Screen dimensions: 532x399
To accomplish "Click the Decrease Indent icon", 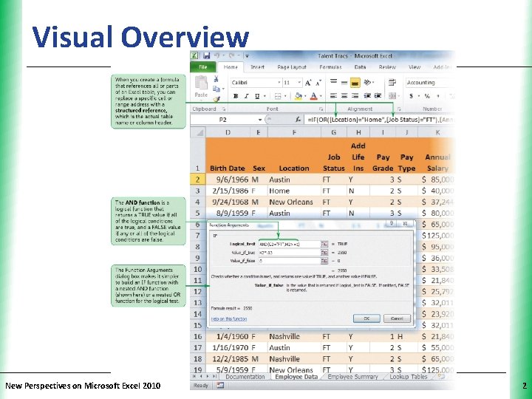I will pos(367,96).
